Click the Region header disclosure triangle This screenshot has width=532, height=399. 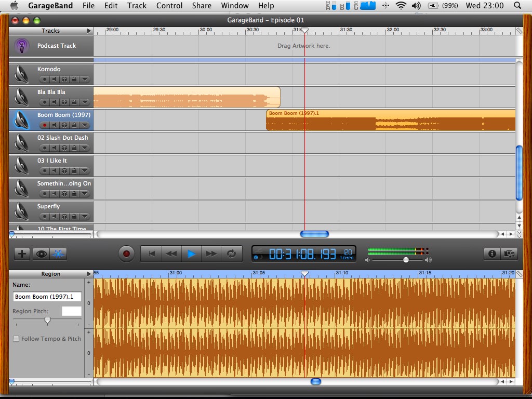pyautogui.click(x=89, y=274)
